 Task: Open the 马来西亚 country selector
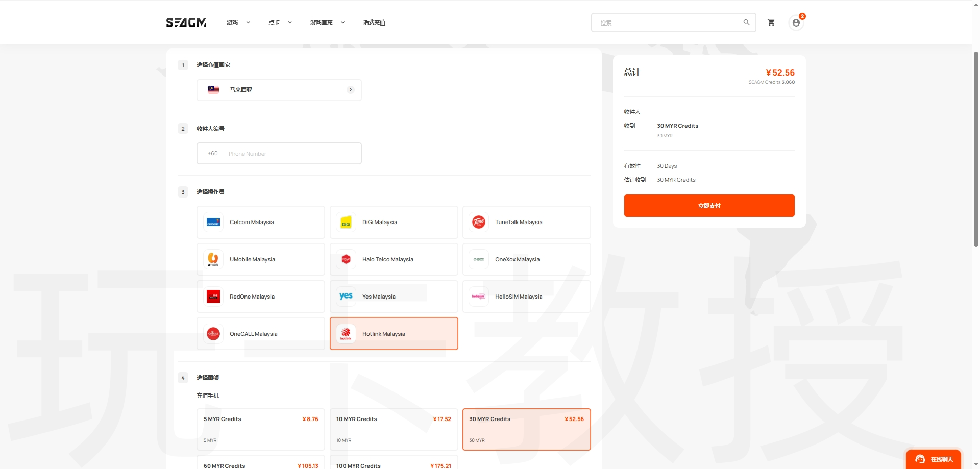pyautogui.click(x=279, y=89)
